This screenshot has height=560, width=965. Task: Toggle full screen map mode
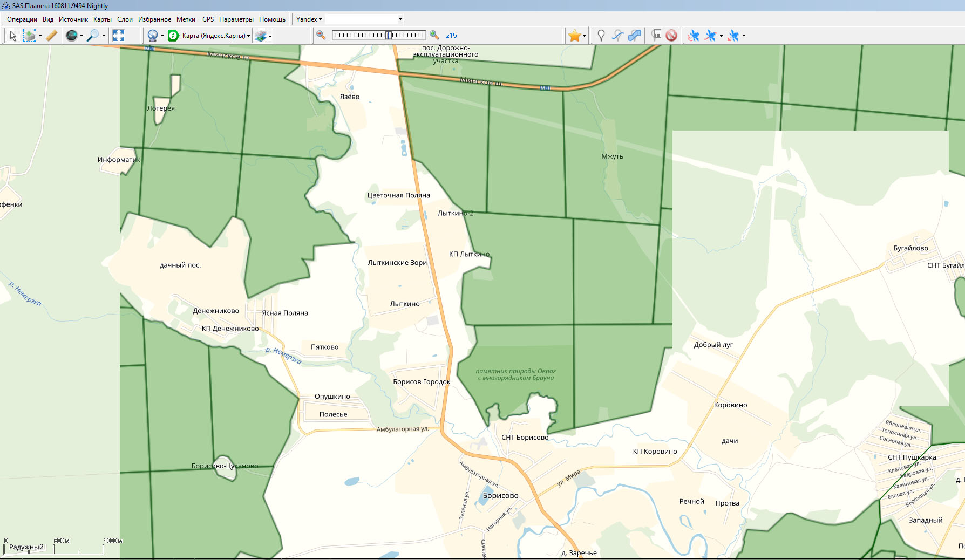(x=119, y=36)
